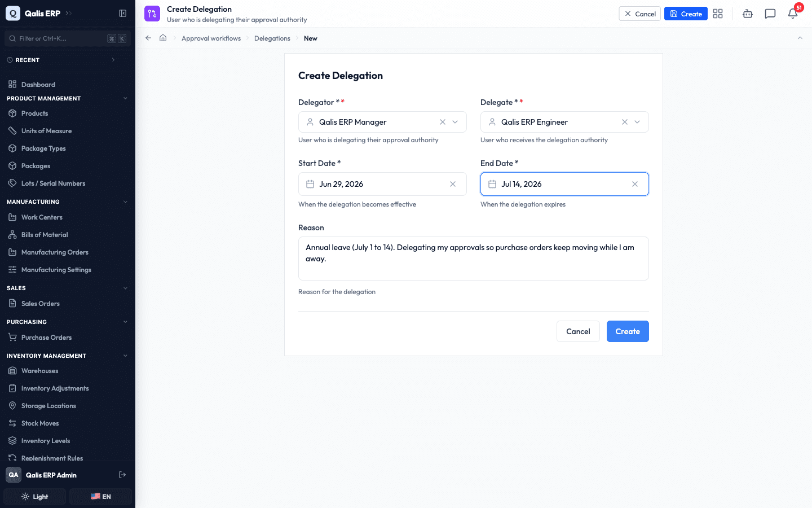812x508 pixels.
Task: Collapse the Purchasing section
Action: 125,322
